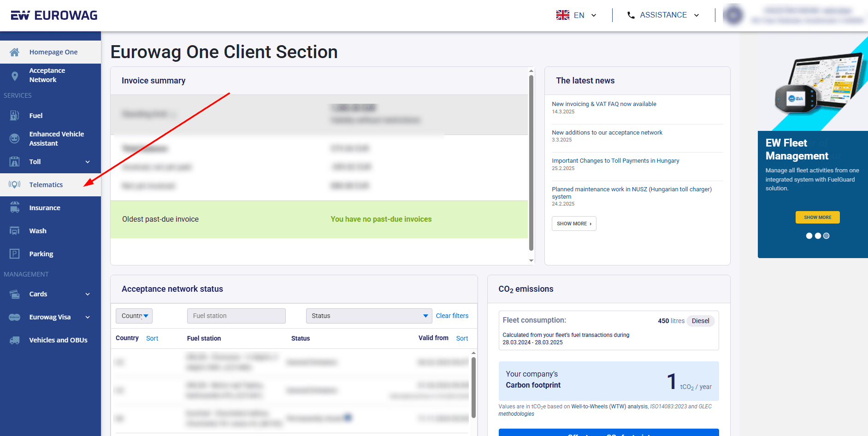The width and height of the screenshot is (868, 436).
Task: Go to Homepage One menu item
Action: click(x=51, y=52)
